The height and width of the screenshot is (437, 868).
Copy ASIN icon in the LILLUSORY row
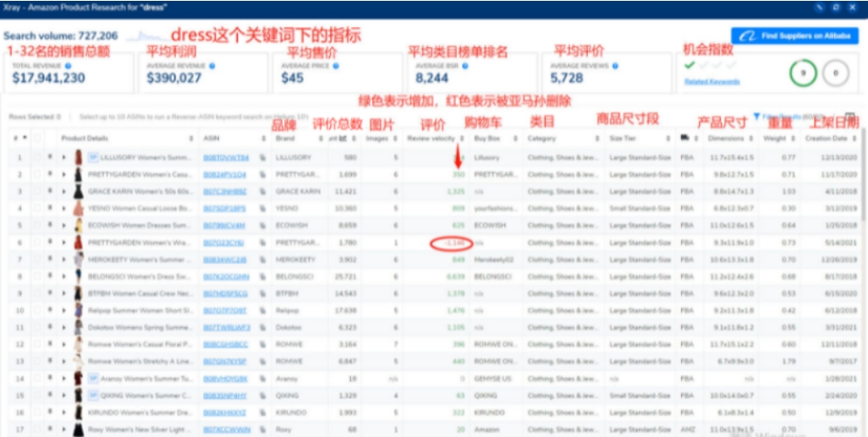tap(263, 158)
